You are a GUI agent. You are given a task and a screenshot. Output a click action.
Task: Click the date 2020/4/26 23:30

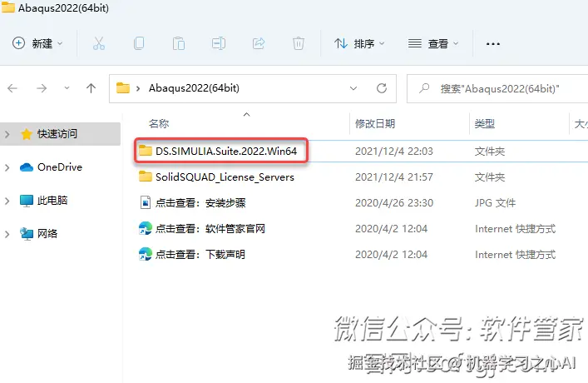coord(394,203)
